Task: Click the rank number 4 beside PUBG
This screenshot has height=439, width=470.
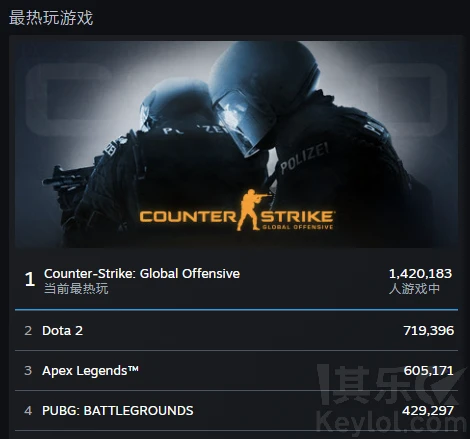Action: click(x=28, y=411)
